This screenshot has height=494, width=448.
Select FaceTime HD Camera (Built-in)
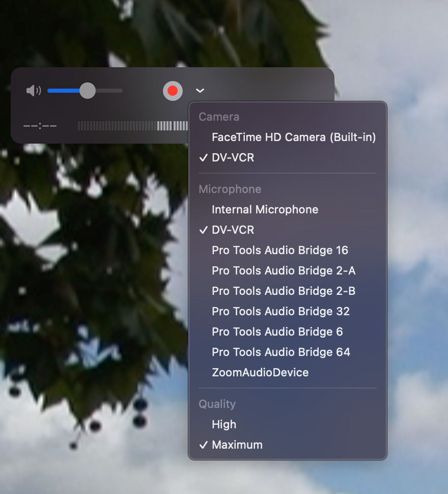(x=293, y=137)
